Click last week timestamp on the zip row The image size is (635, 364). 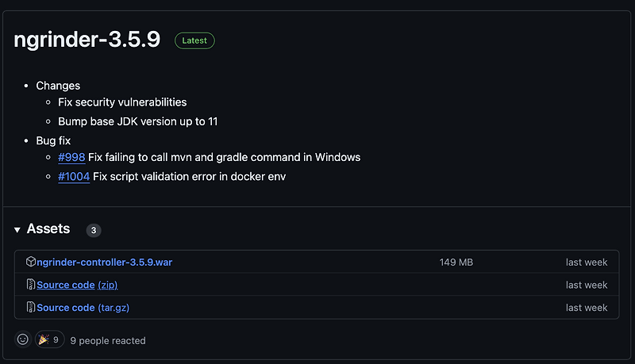coord(587,285)
